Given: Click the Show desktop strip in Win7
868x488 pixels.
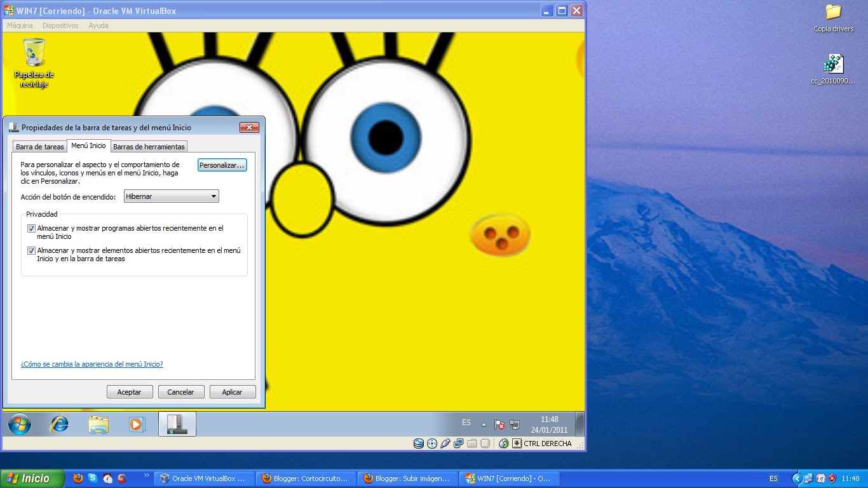Looking at the screenshot, I should click(580, 424).
